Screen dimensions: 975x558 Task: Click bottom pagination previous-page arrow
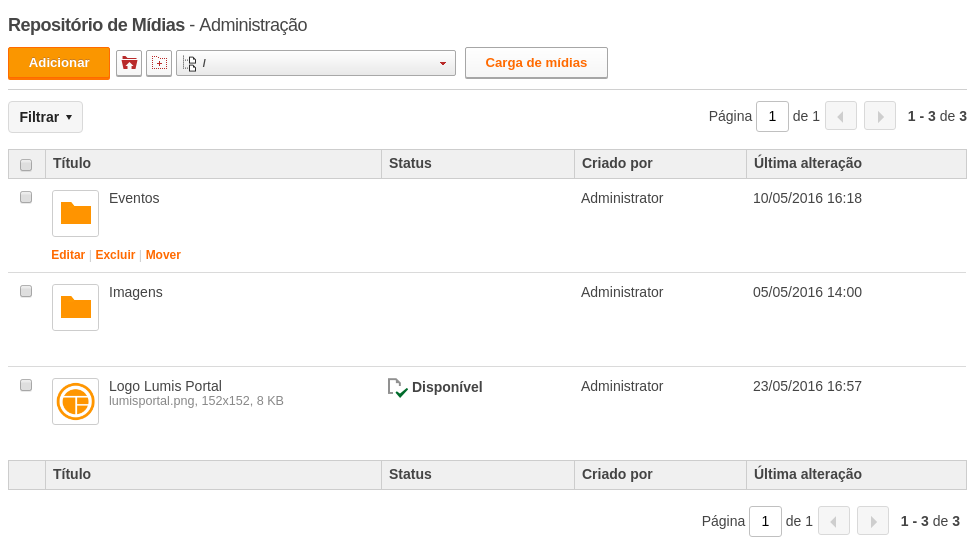tap(834, 521)
